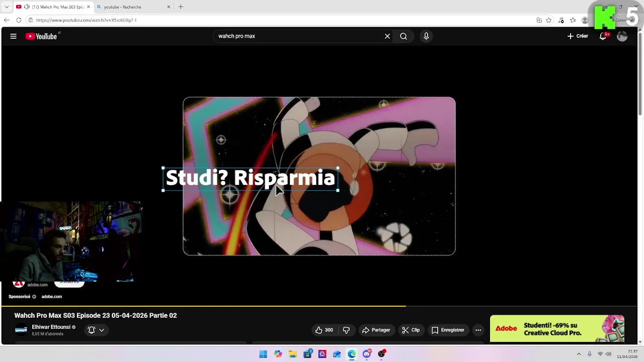644x362 pixels.
Task: Open Elhiwar Ettounsi channel avatar
Action: coord(21,330)
